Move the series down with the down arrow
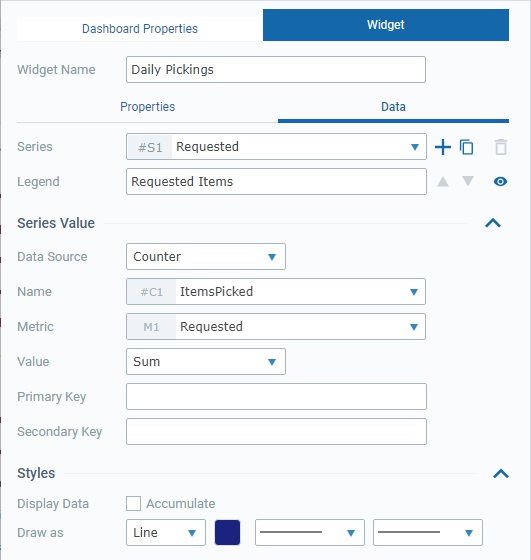The height and width of the screenshot is (560, 531). 468,181
